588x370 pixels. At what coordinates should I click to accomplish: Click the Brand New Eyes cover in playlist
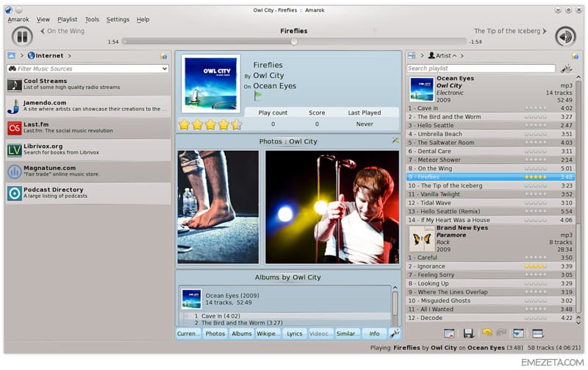[422, 238]
